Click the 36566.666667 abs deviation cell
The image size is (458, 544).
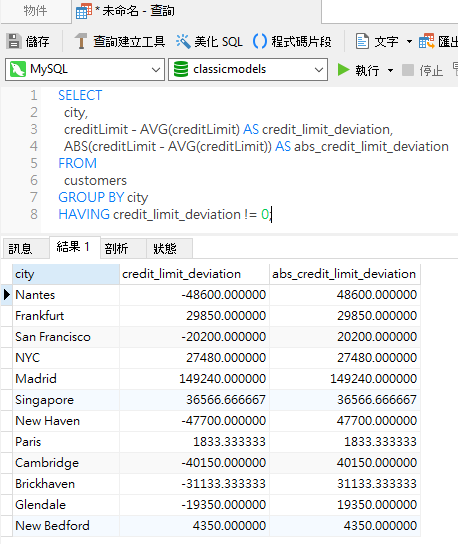[x=345, y=400]
